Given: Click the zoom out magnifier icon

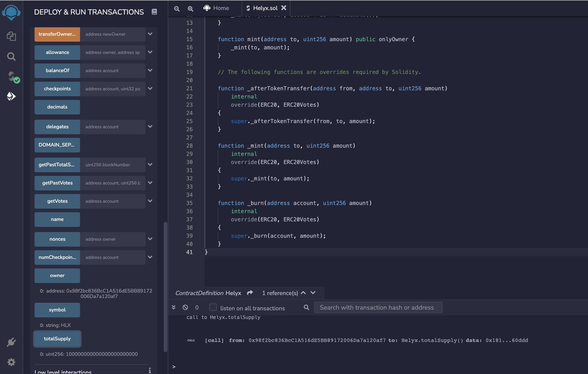Looking at the screenshot, I should (177, 9).
